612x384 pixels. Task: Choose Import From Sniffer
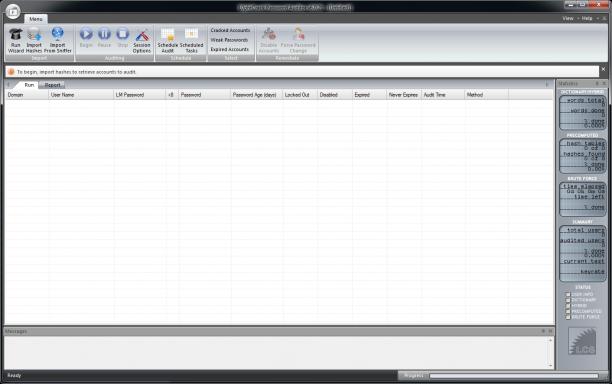[57, 40]
